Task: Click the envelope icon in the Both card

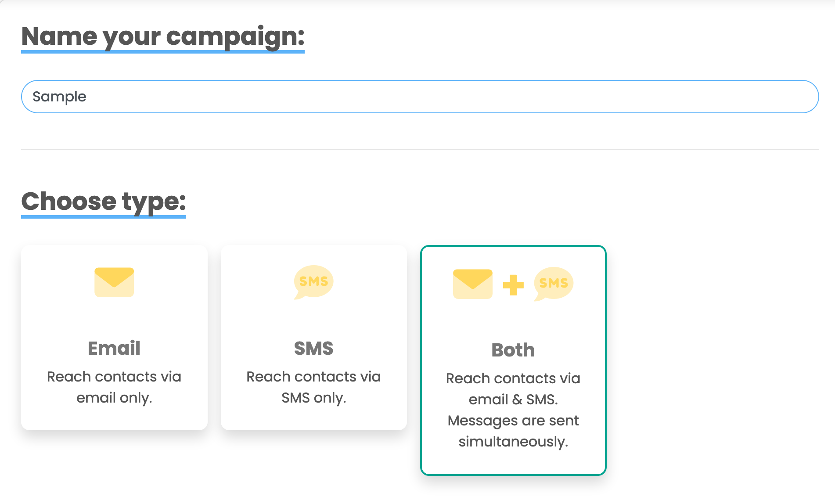Action: point(472,284)
